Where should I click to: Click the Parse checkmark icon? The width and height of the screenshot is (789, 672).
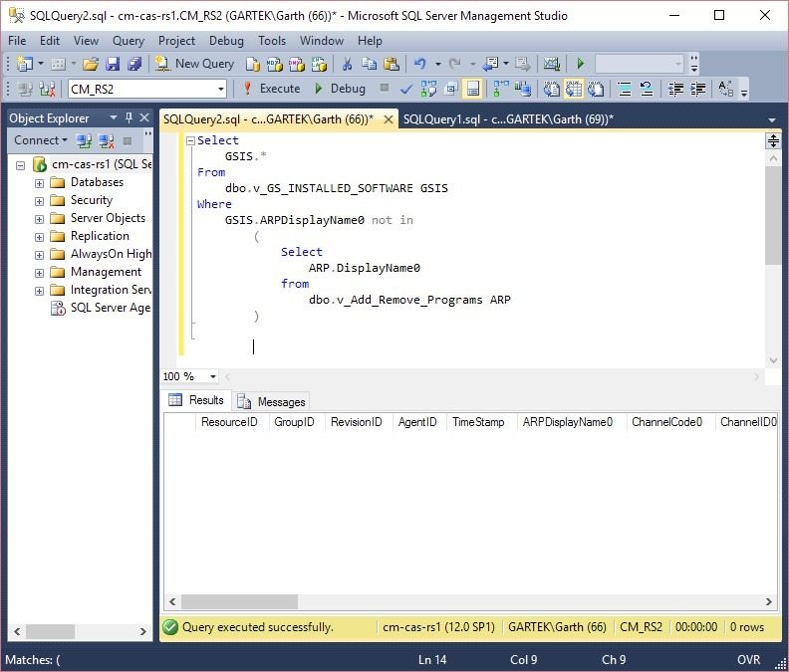coord(405,89)
